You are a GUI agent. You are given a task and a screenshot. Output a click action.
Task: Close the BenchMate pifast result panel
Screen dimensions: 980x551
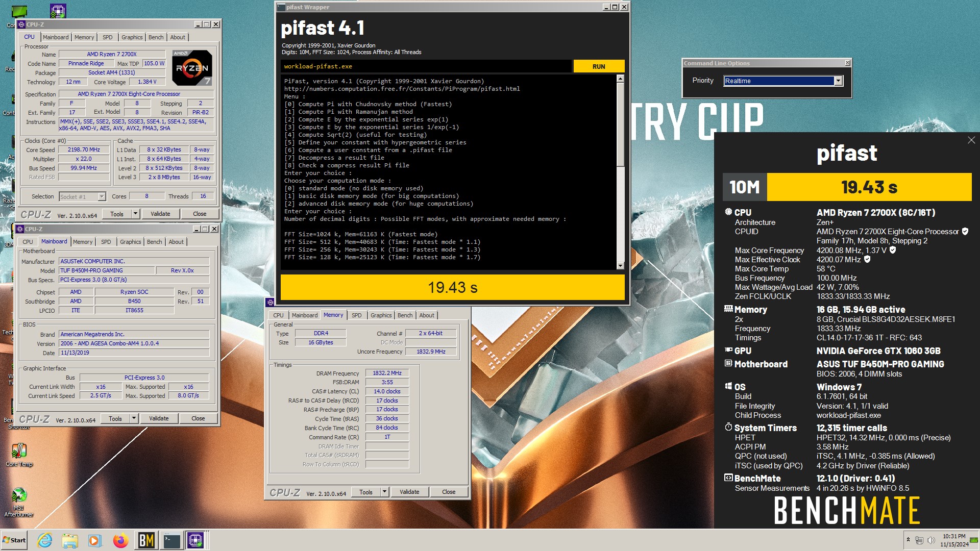coord(971,140)
